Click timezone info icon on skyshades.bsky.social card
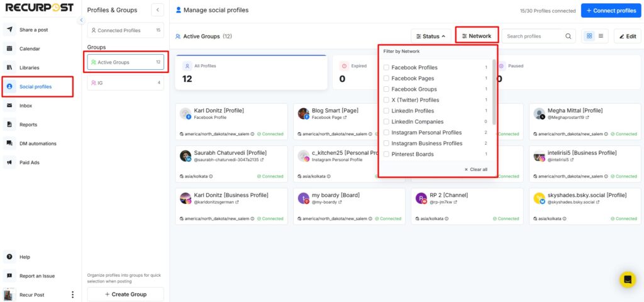Viewport: 644px width, 302px height. [x=564, y=219]
